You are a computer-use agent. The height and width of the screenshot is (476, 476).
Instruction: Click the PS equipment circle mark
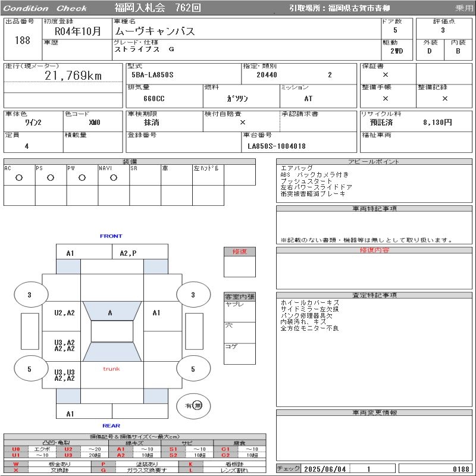(51, 178)
